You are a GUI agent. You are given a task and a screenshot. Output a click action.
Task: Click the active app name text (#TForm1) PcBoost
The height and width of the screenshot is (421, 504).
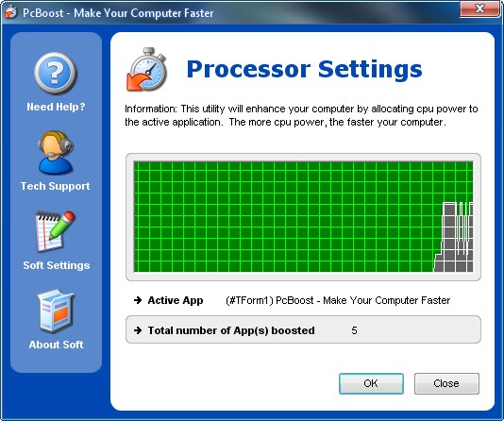(x=338, y=300)
